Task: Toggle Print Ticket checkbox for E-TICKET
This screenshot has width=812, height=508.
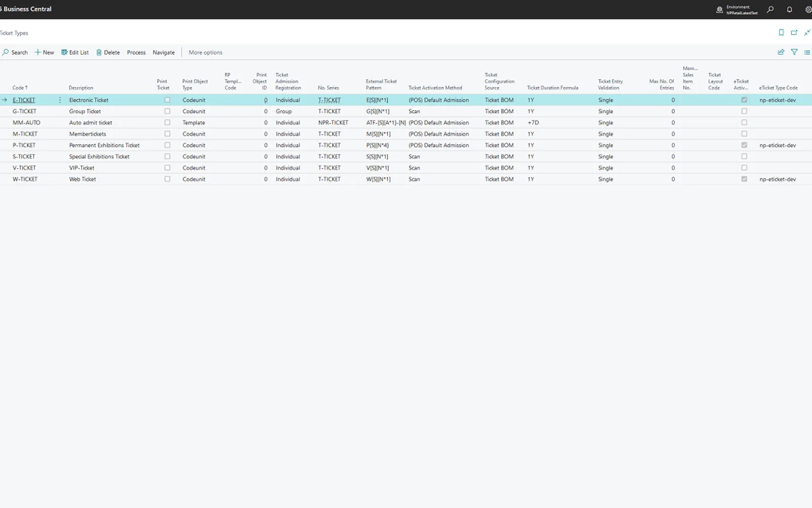Action: pyautogui.click(x=167, y=100)
